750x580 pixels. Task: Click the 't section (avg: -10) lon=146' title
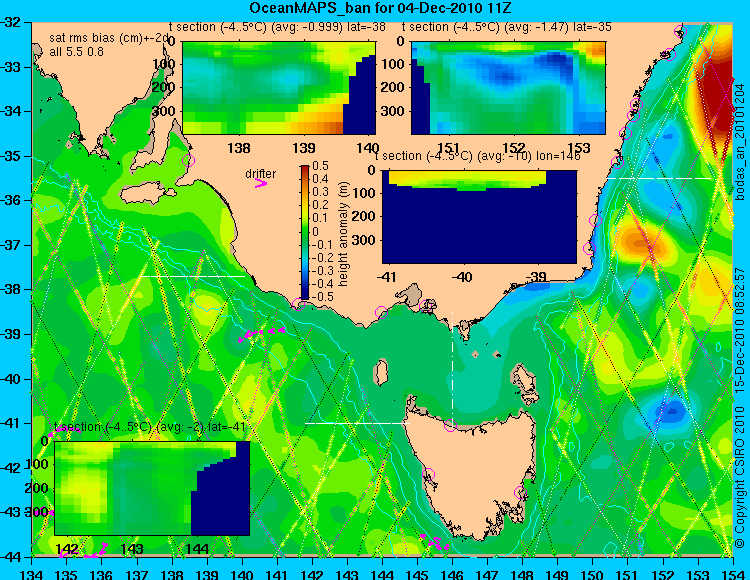478,156
